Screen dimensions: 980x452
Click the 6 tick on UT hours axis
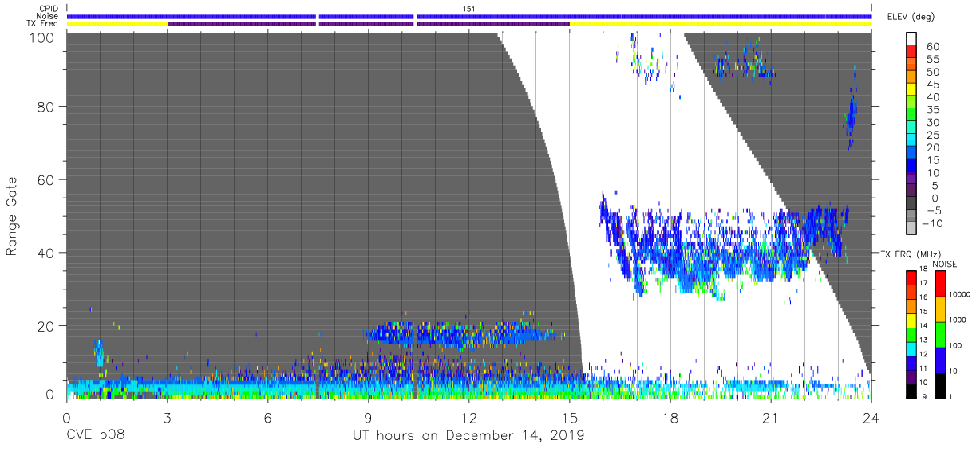click(x=267, y=418)
